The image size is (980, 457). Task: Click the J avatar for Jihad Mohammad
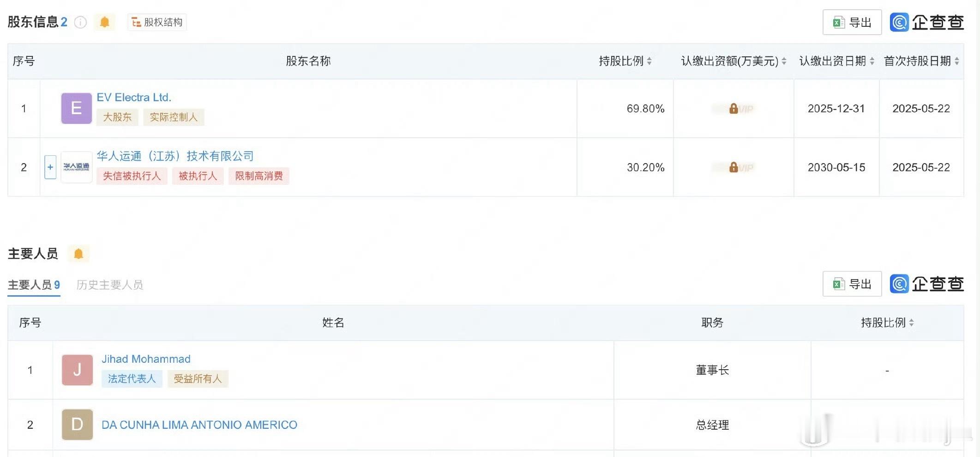(x=77, y=370)
